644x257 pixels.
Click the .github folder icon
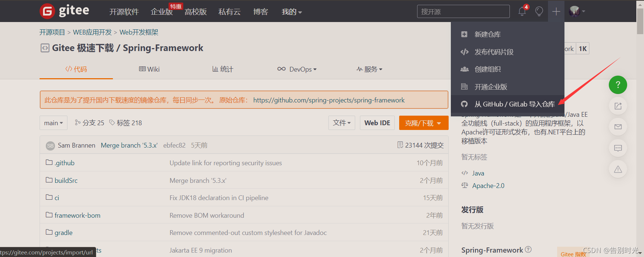[49, 162]
